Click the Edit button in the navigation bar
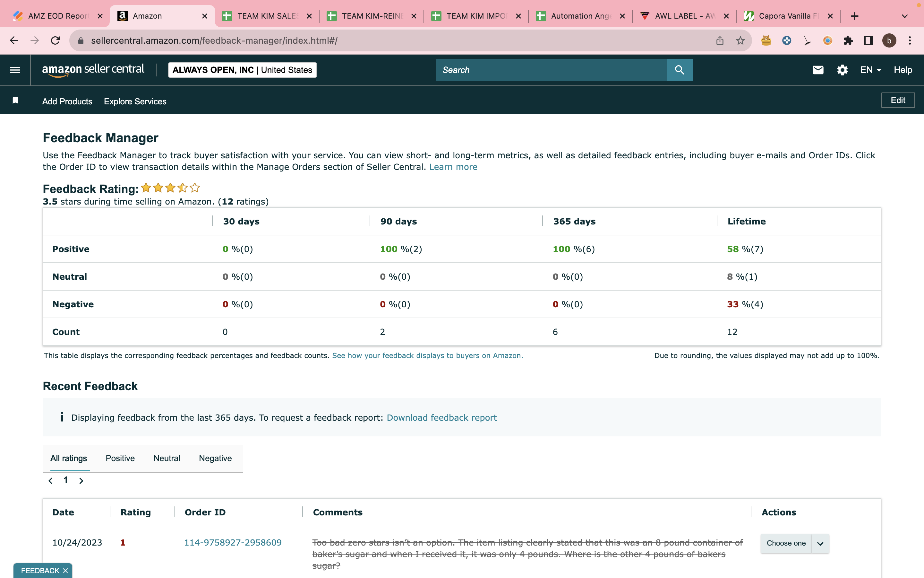Screen dimensions: 924x578 click(x=898, y=100)
